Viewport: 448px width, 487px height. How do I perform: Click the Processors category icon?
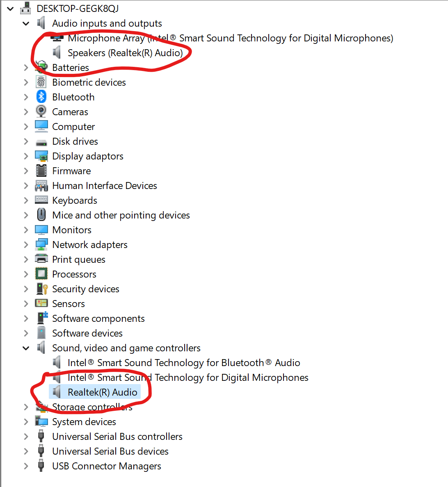tap(41, 274)
